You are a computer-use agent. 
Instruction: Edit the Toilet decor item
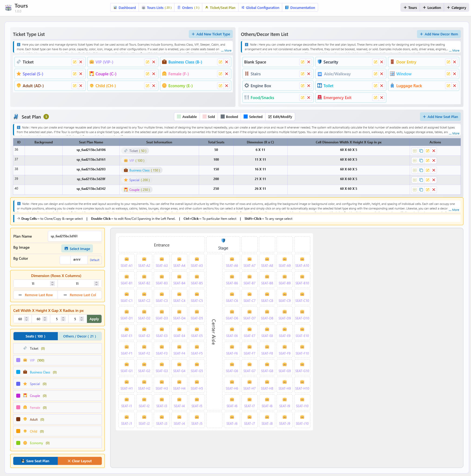point(375,86)
